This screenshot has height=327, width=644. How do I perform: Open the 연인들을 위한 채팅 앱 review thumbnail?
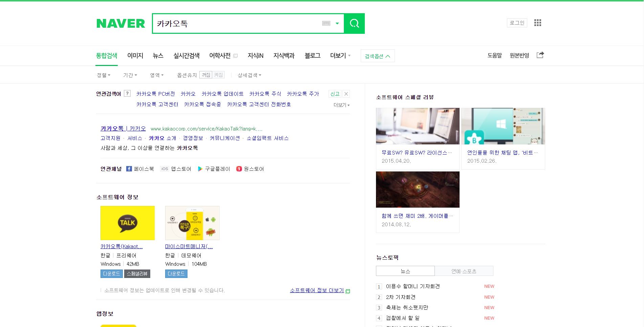[x=503, y=126]
